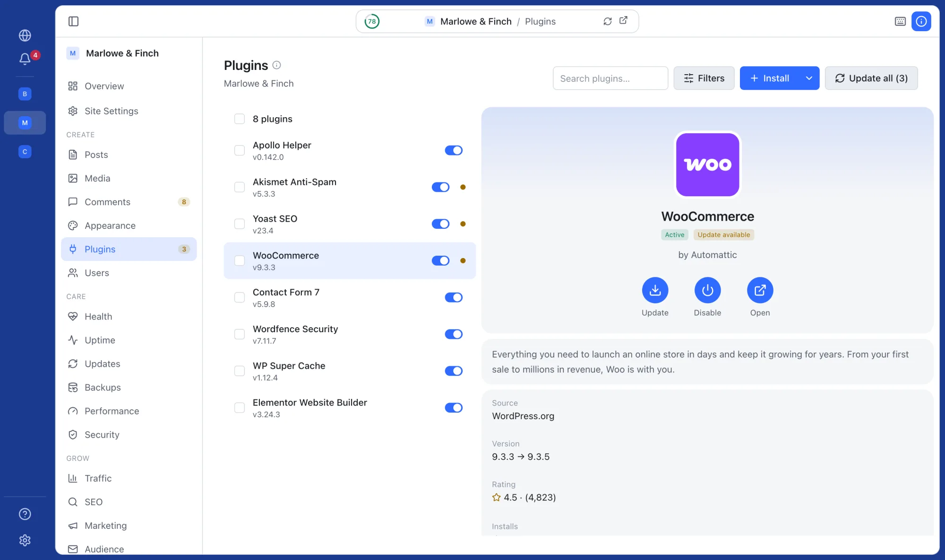Toggle the sidebar panel icon

coord(73,21)
